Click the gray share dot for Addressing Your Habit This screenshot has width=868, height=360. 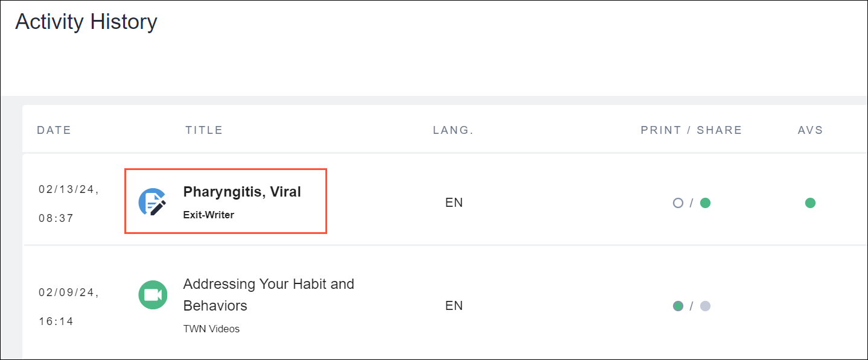coord(705,306)
